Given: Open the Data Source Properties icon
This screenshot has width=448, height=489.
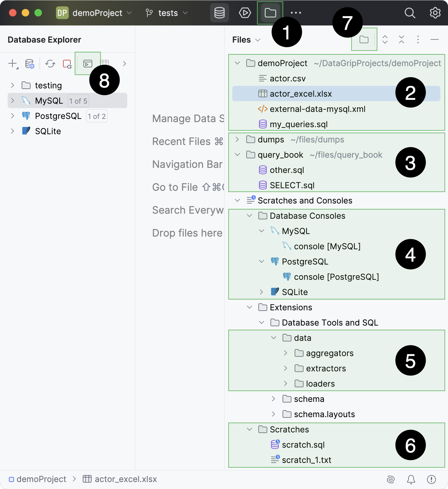Looking at the screenshot, I should point(30,64).
